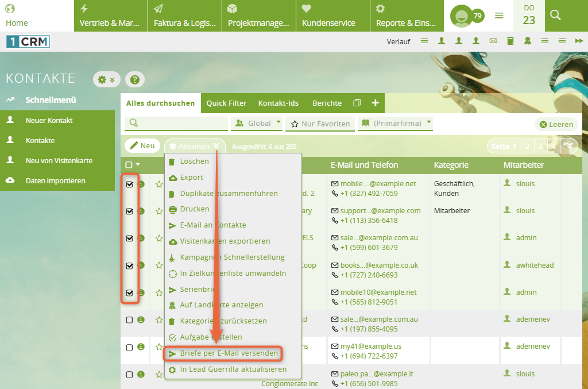588x389 pixels.
Task: Uncheck the first selected contact checkbox
Action: click(x=129, y=184)
